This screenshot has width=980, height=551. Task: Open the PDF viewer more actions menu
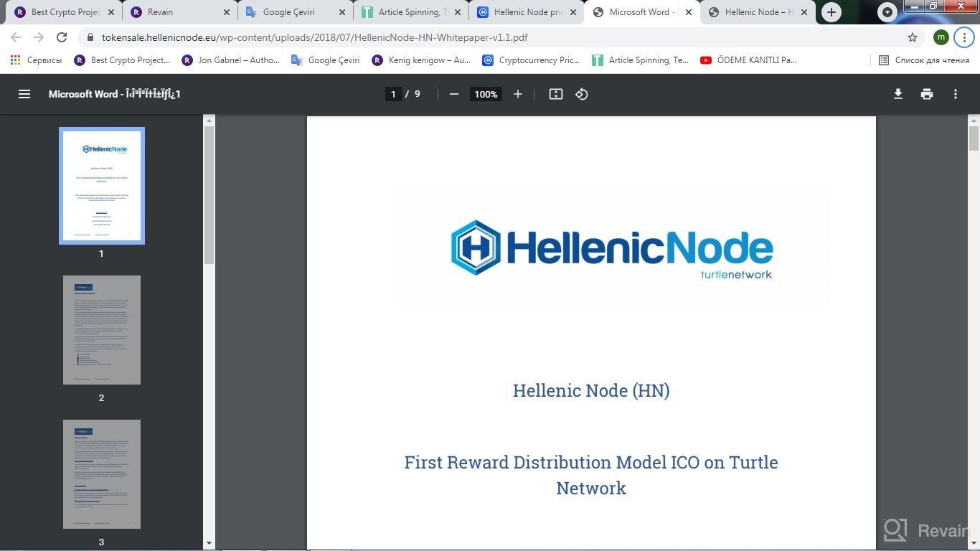955,94
